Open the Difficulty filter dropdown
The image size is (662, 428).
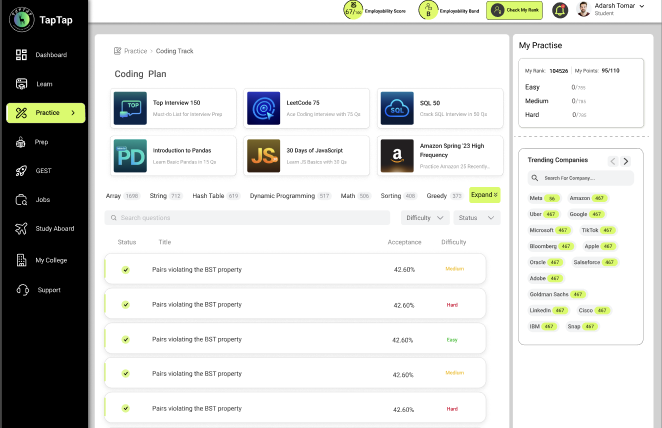(x=425, y=218)
